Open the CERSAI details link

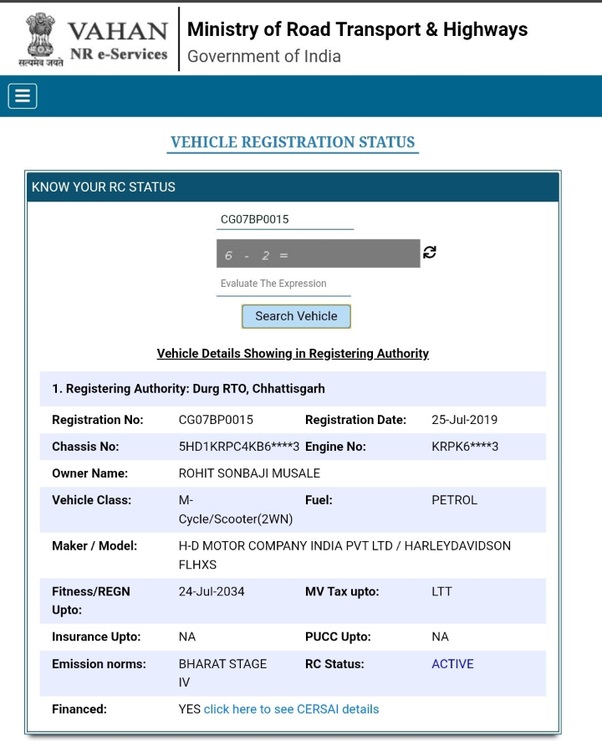(x=291, y=709)
